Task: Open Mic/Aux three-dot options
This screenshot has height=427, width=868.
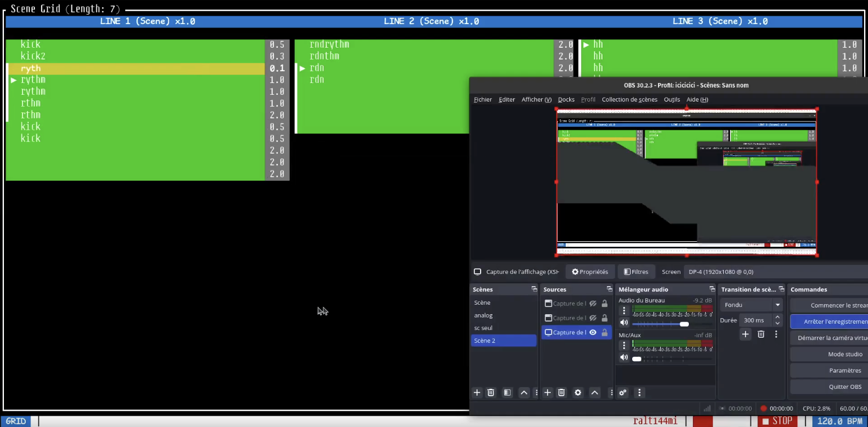Action: [x=624, y=346]
